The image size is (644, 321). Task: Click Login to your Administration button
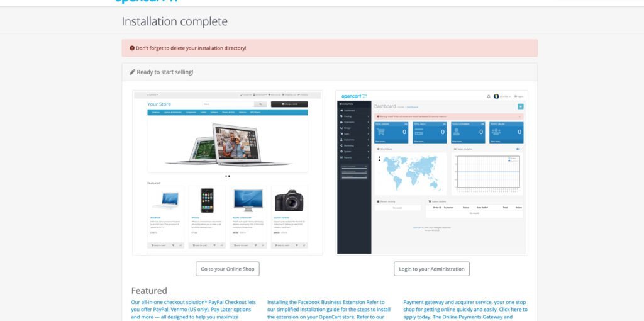431,269
